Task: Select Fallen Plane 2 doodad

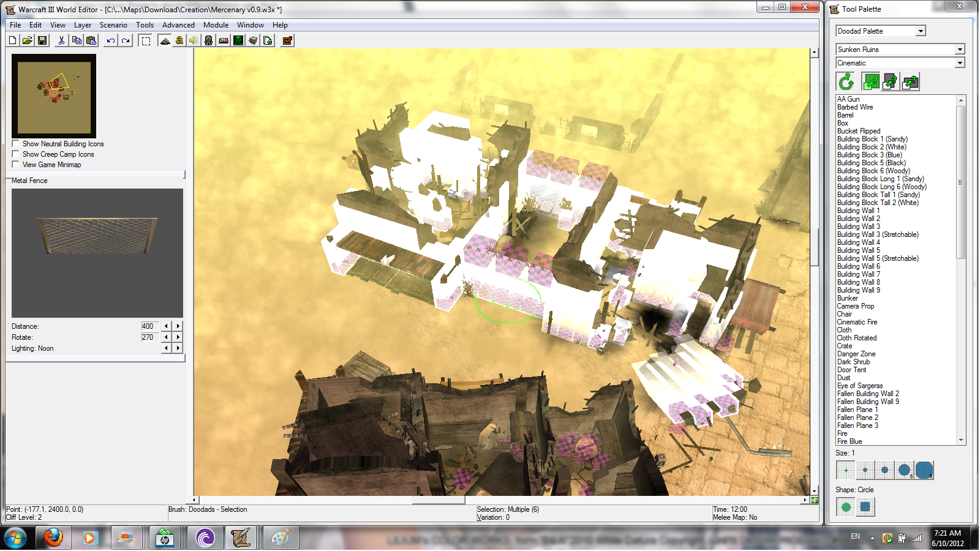Action: (858, 418)
